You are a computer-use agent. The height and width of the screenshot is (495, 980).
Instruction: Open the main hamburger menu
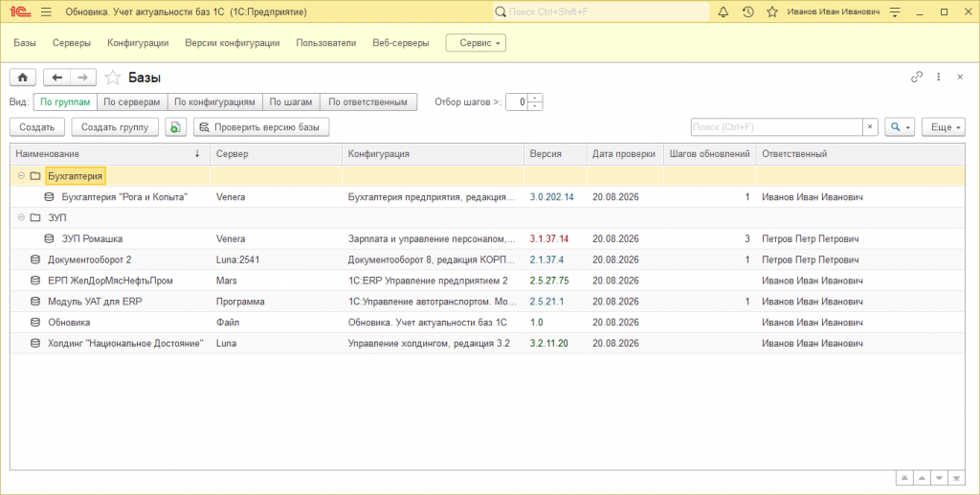point(46,11)
